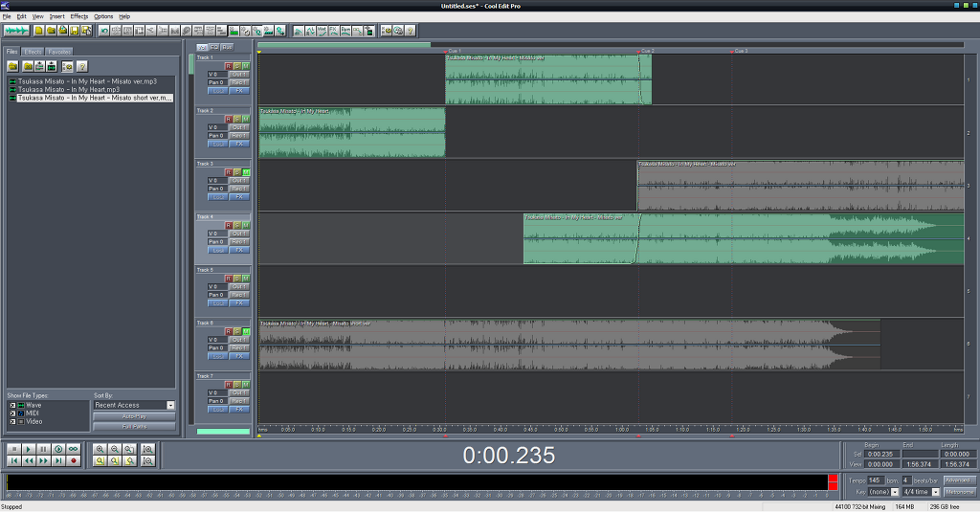The height and width of the screenshot is (513, 980).
Task: Click Zoom In Horizontally magnifier
Action: (x=100, y=448)
